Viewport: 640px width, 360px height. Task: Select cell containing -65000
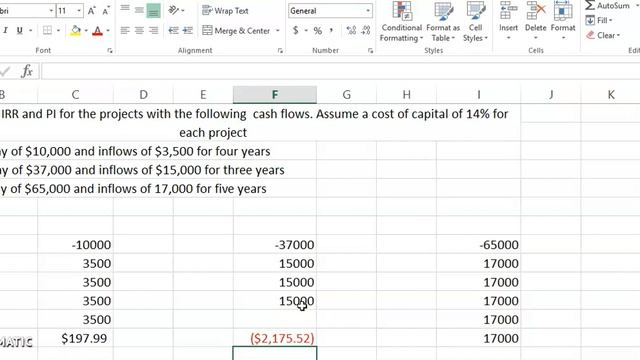coord(478,244)
